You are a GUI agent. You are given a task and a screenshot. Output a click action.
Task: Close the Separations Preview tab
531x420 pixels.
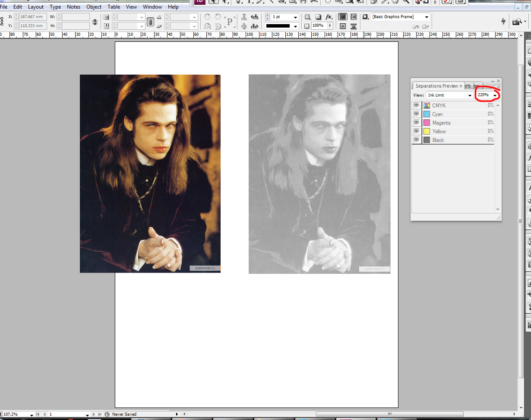coord(461,86)
